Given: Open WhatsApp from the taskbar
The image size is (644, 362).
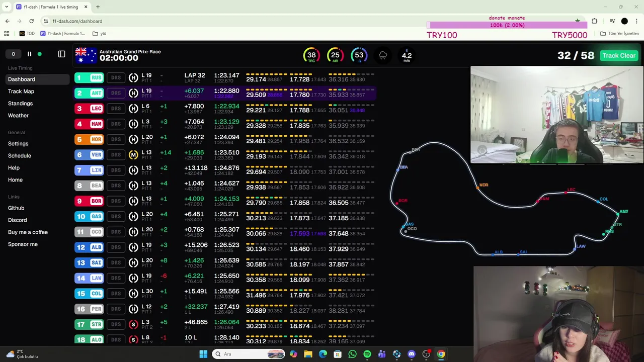Looking at the screenshot, I should point(352,354).
